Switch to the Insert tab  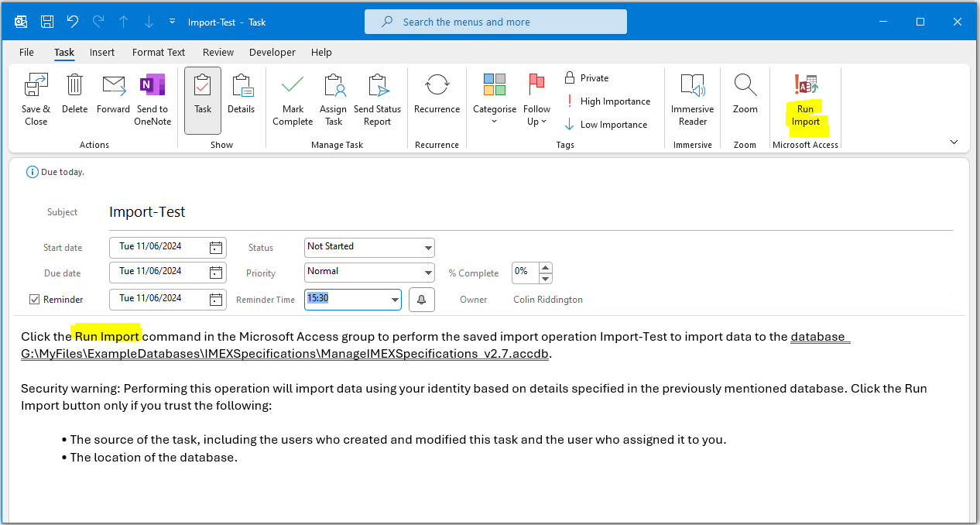click(102, 52)
